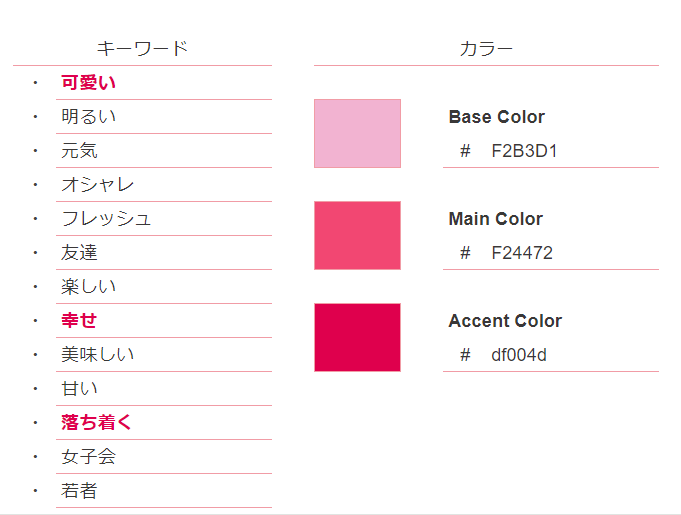Click the keyword 若者
Viewport: 681px width, 515px height.
pos(79,491)
